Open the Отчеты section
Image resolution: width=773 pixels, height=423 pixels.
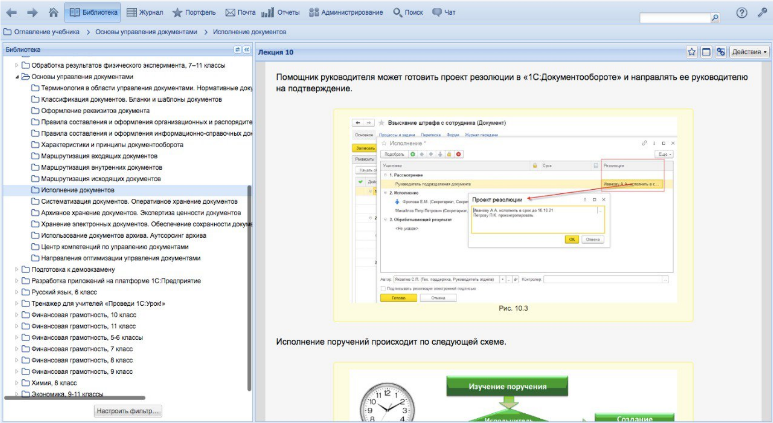click(280, 12)
